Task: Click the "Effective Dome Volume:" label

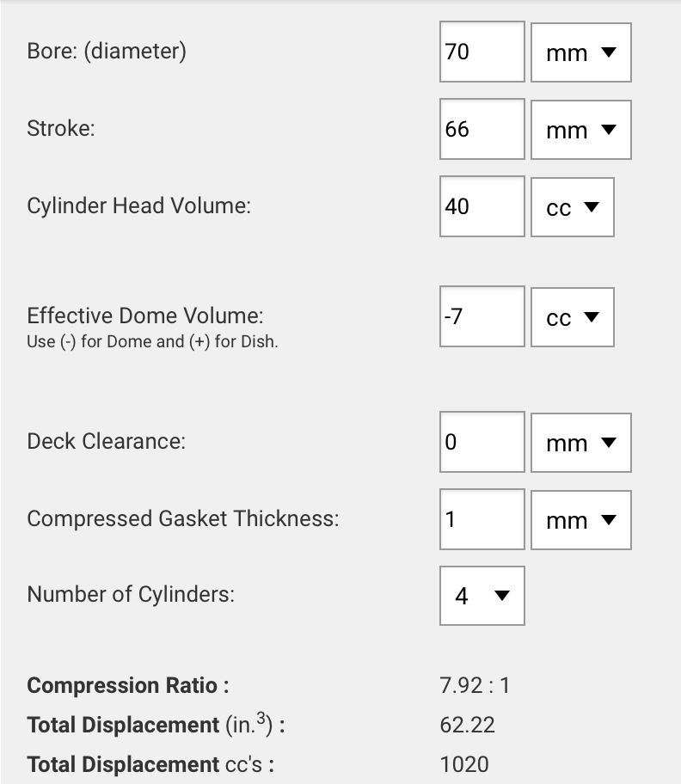Action: [x=145, y=315]
